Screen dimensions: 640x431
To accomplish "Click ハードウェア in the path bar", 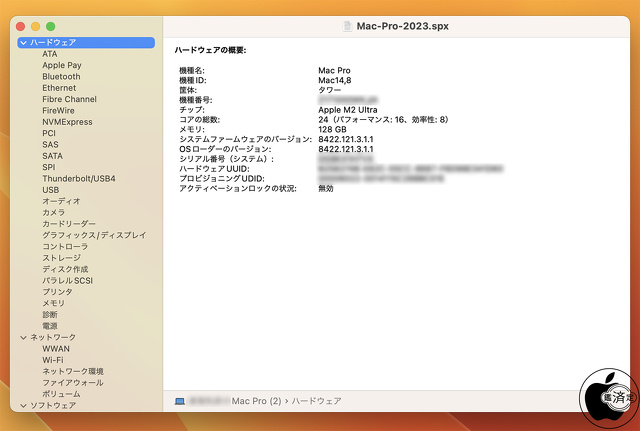I will (x=316, y=401).
